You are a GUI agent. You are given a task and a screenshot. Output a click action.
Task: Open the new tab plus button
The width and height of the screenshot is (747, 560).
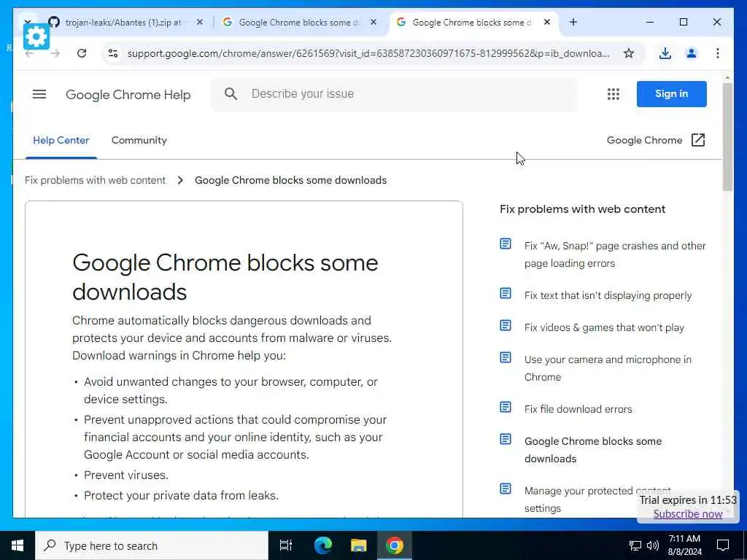573,22
